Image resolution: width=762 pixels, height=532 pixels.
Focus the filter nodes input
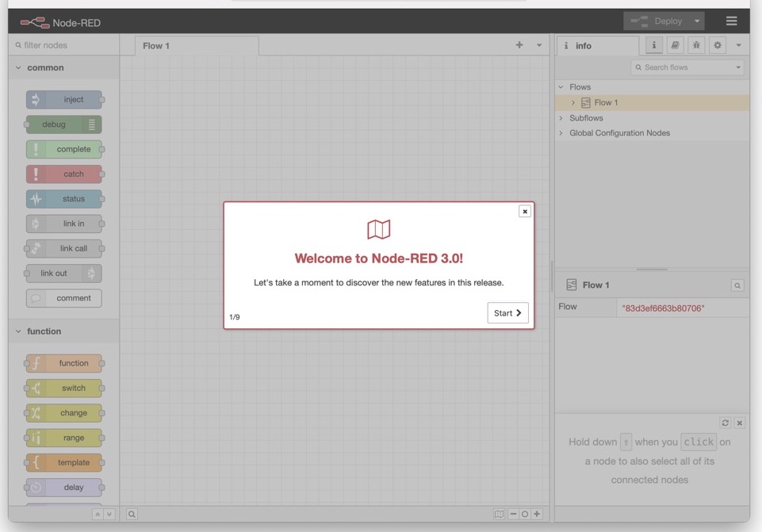click(64, 45)
